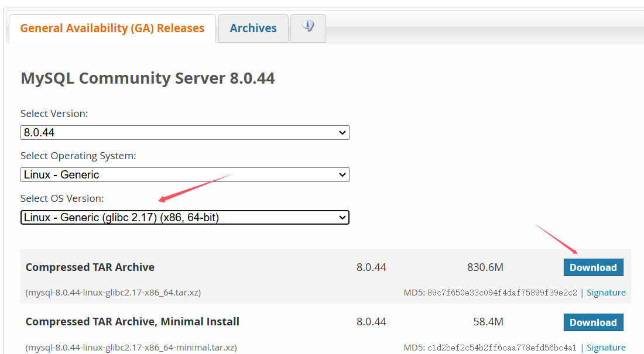The width and height of the screenshot is (644, 354).
Task: Open Signature link for 830.6M archive
Action: [606, 293]
